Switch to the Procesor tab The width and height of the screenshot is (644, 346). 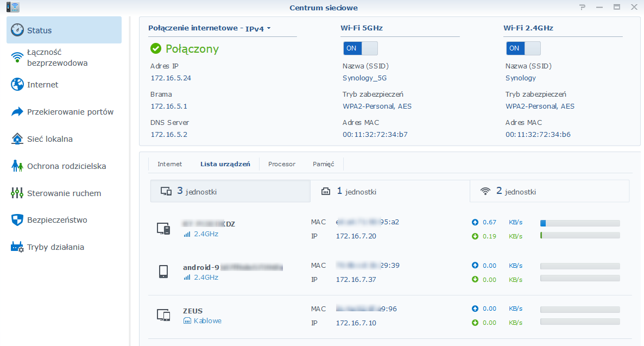pos(282,164)
